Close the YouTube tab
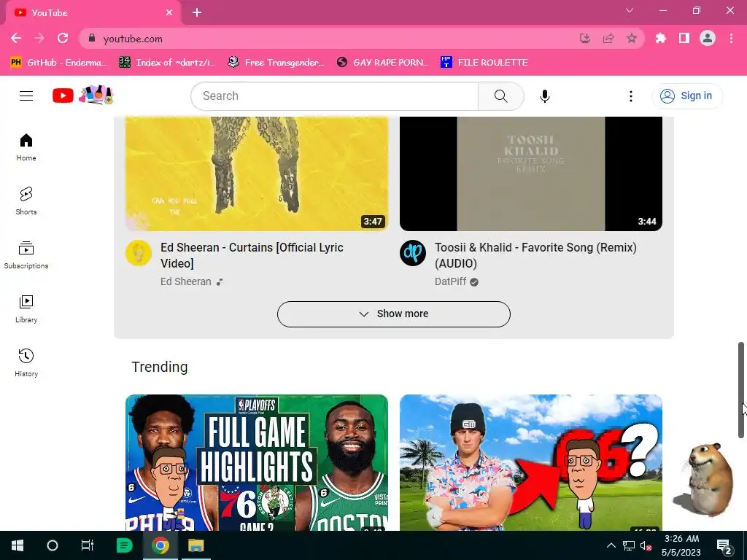Image resolution: width=747 pixels, height=560 pixels. pos(169,13)
